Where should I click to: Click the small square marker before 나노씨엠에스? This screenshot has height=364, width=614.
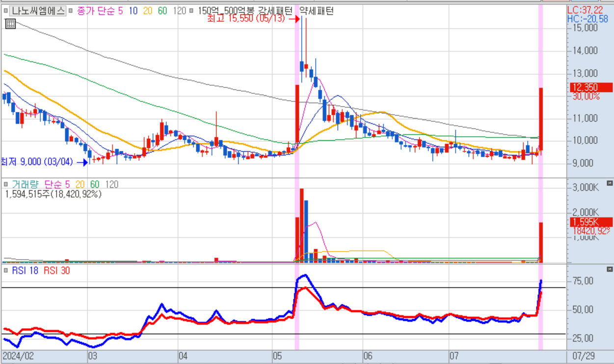[x=5, y=11]
